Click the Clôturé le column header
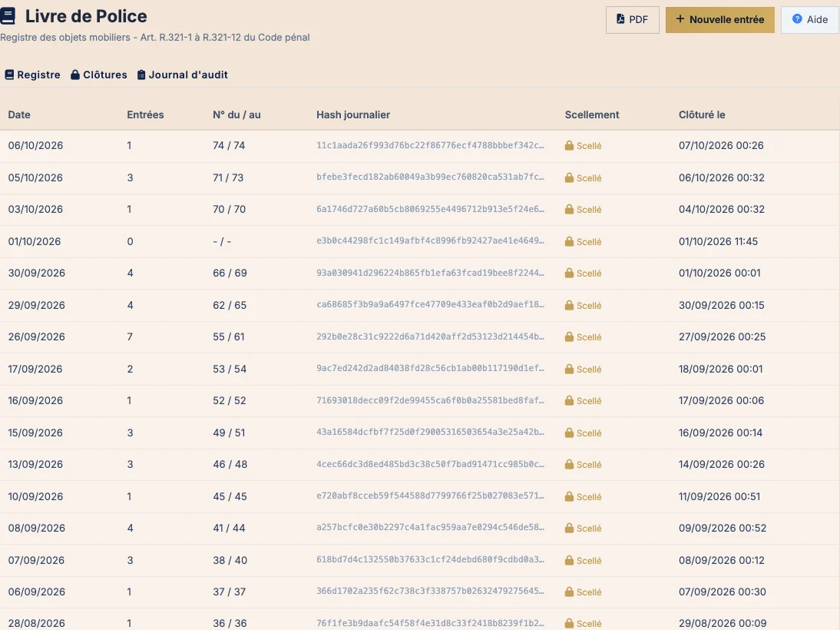This screenshot has width=840, height=630. [702, 114]
